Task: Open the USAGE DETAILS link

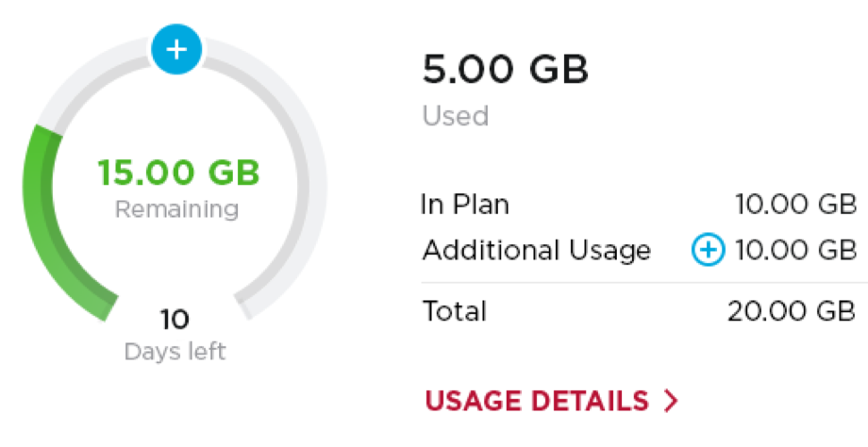Action: [551, 401]
